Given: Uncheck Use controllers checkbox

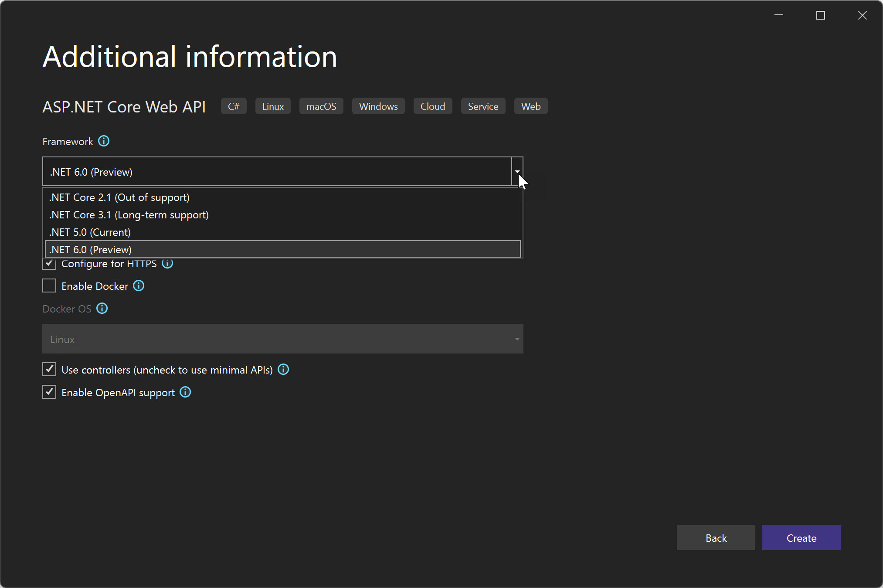Looking at the screenshot, I should [49, 370].
